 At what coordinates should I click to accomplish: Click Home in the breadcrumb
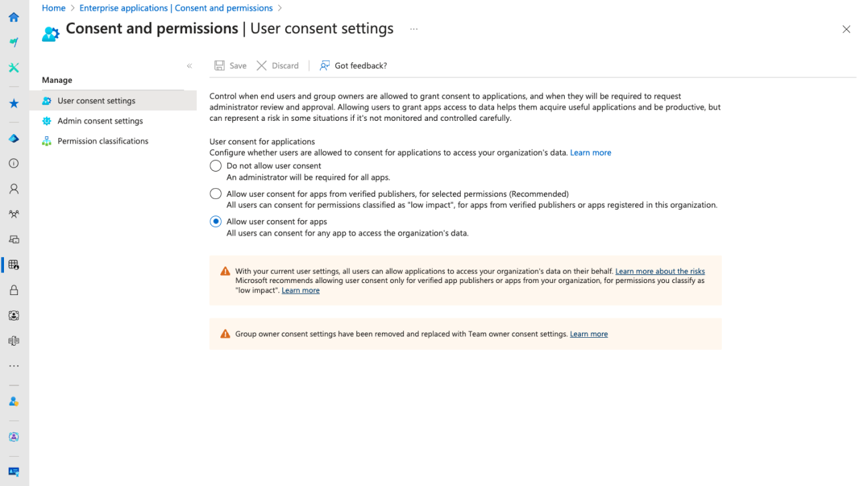point(53,8)
